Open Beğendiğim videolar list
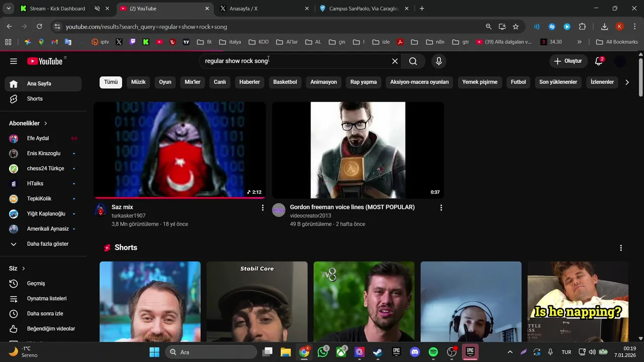644x362 pixels. pos(43,329)
